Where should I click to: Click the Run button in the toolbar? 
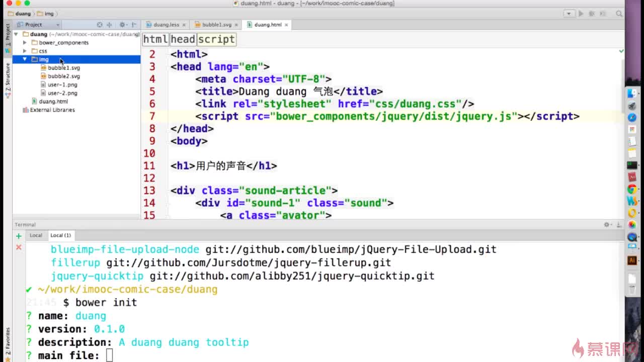581,14
